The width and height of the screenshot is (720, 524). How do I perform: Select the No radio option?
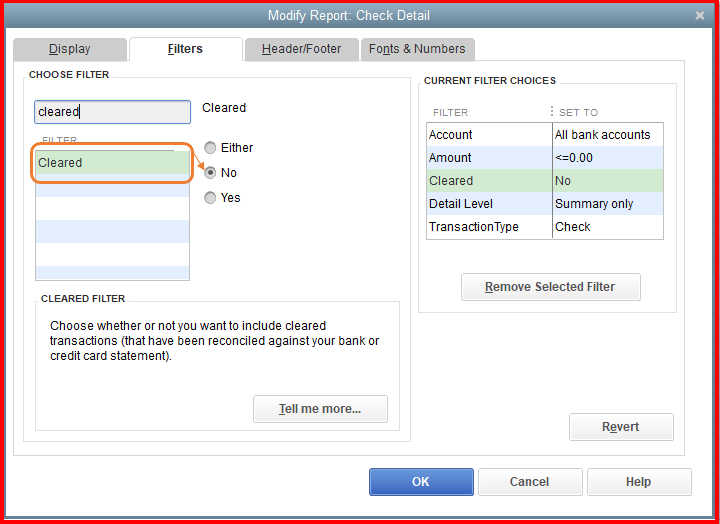(x=210, y=173)
